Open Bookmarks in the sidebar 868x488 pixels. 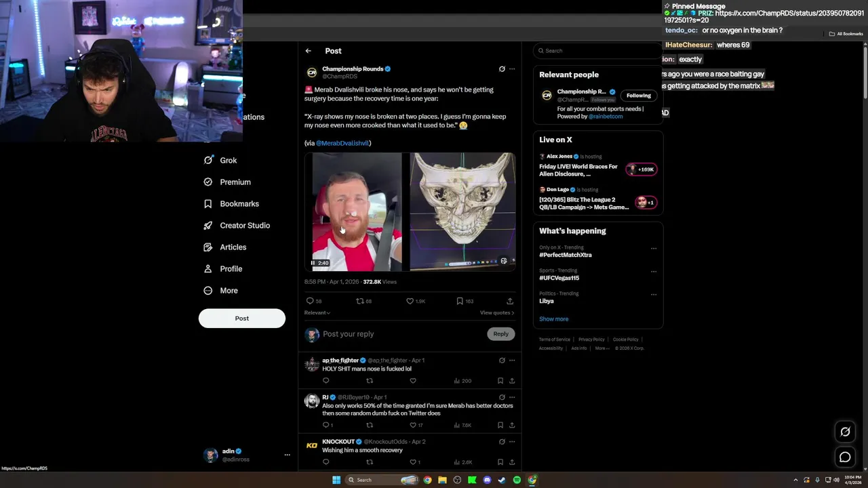pos(231,204)
